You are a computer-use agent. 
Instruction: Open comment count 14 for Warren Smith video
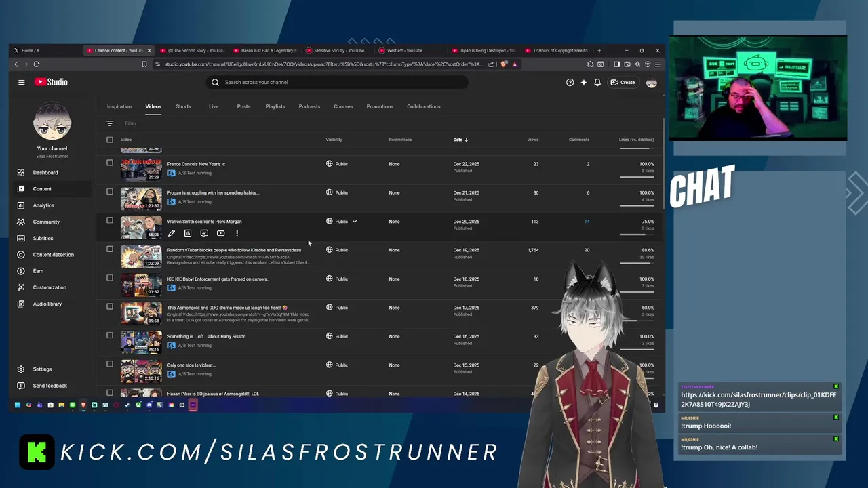pos(587,222)
